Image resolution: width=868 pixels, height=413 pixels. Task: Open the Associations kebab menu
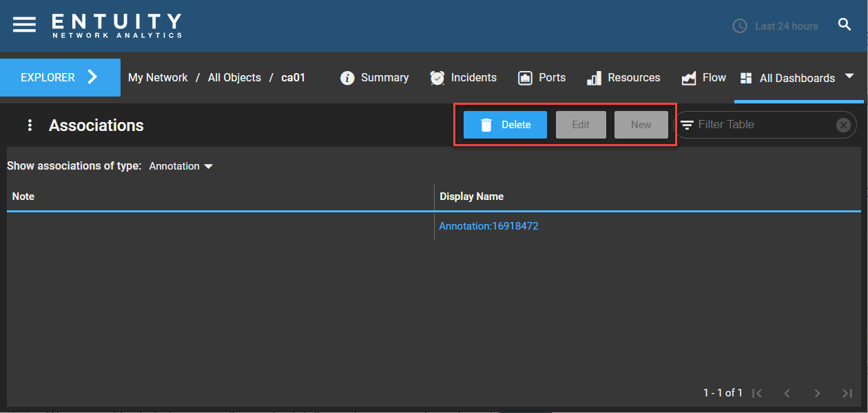29,125
